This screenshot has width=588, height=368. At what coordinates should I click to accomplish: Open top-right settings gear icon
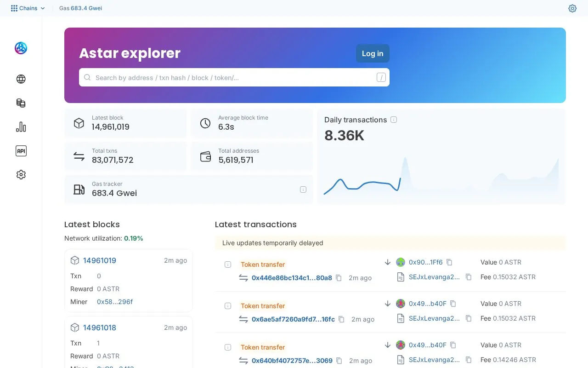click(572, 8)
